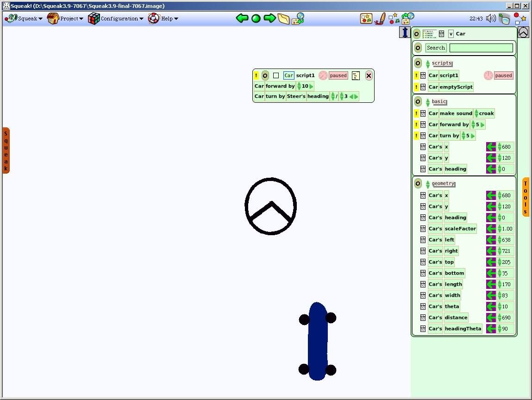Screen dimensions: 532x400
Task: Click the clock icon in script1 editor
Action: pos(323,75)
